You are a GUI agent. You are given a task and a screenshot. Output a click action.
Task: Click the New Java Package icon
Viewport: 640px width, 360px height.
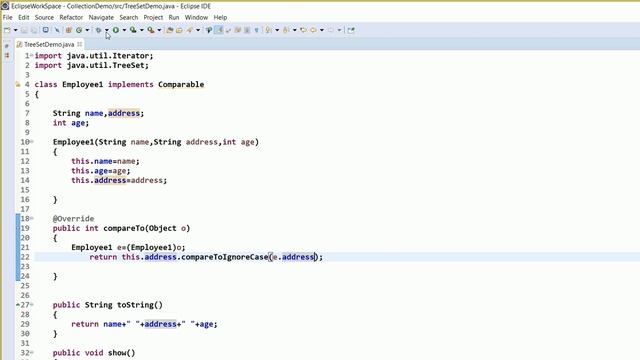[69, 30]
